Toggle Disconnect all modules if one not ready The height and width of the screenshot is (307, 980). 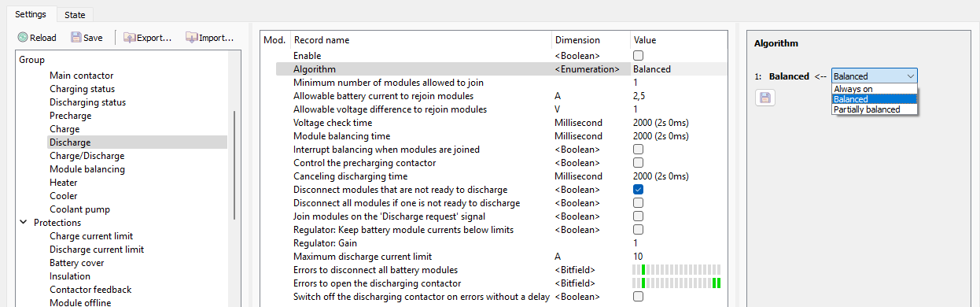[638, 203]
